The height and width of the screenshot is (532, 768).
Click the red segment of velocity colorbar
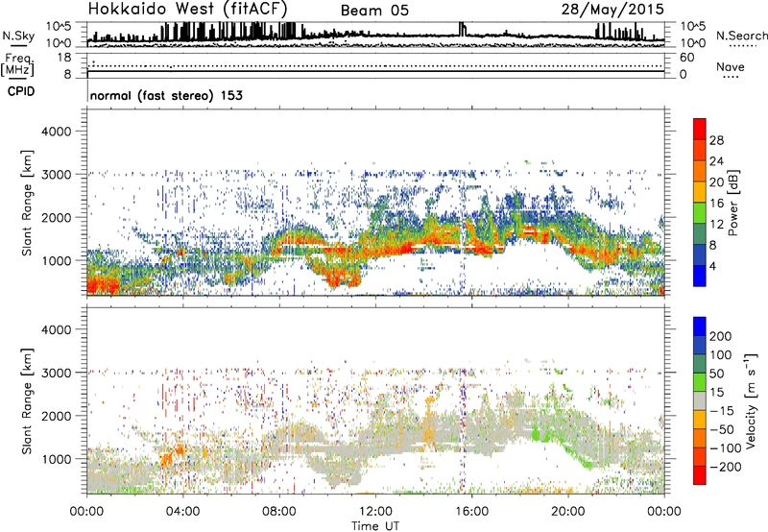[x=700, y=475]
